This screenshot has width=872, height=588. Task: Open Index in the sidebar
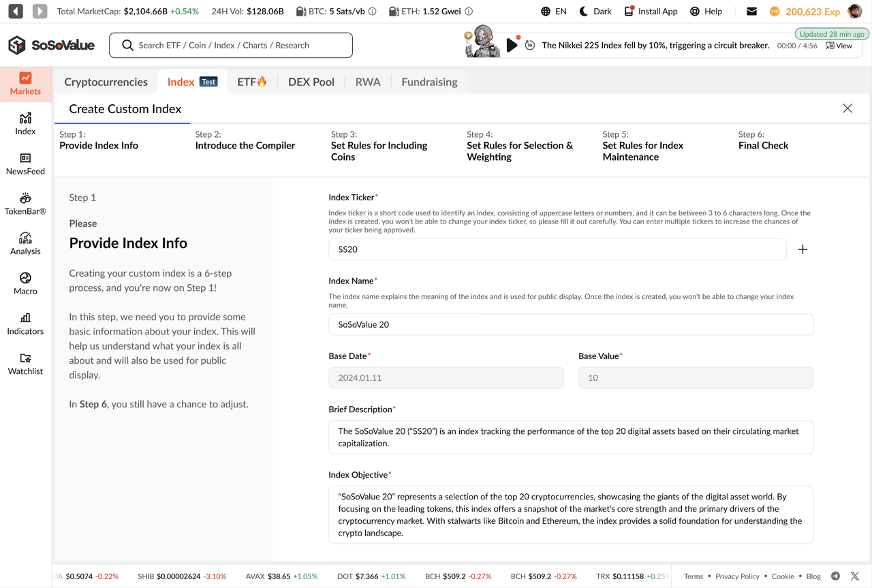pyautogui.click(x=25, y=124)
